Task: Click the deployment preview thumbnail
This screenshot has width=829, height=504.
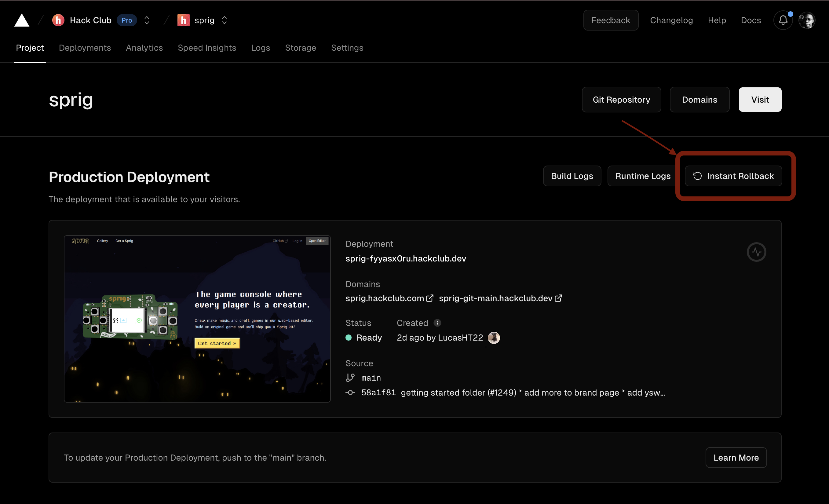Action: [197, 319]
